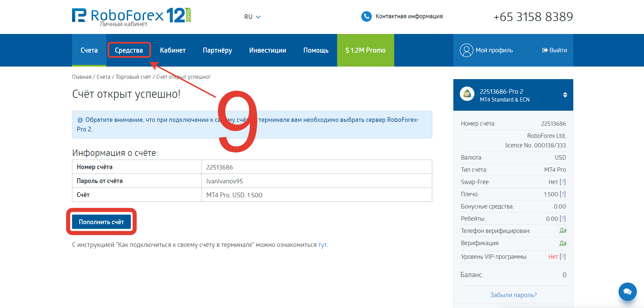644x308 pixels.
Task: Click the profile avatar icon
Action: tap(466, 50)
